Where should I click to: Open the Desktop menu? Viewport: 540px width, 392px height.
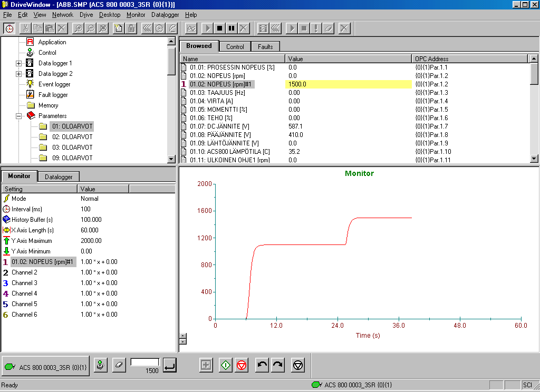[110, 15]
